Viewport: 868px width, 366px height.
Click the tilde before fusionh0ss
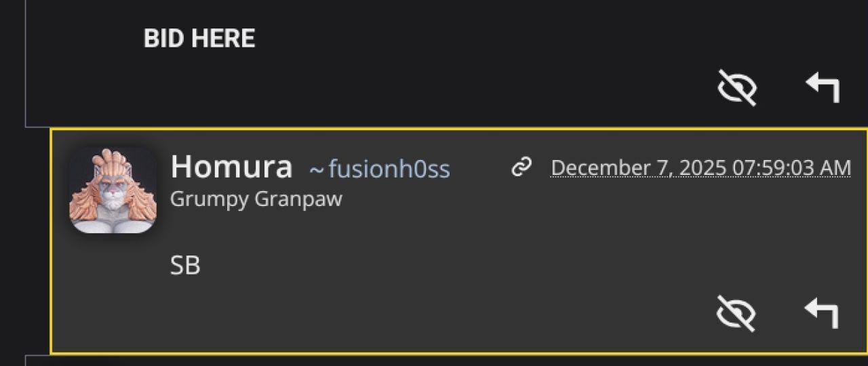[x=316, y=169]
